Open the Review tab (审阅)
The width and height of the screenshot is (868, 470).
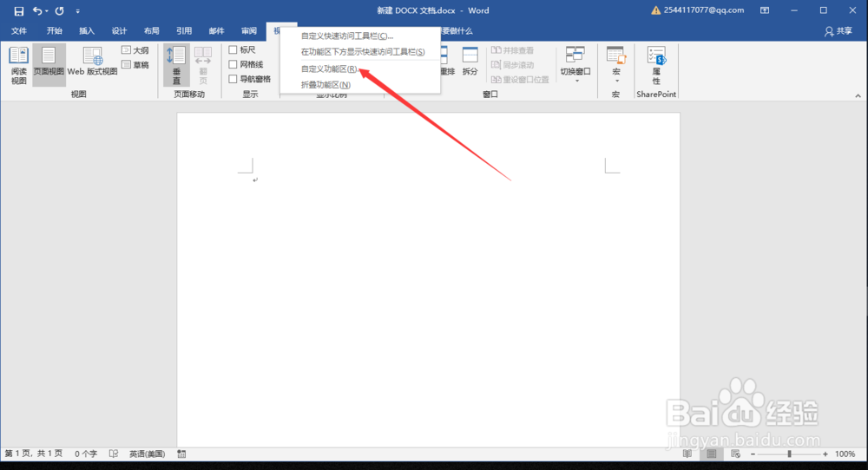[x=248, y=31]
